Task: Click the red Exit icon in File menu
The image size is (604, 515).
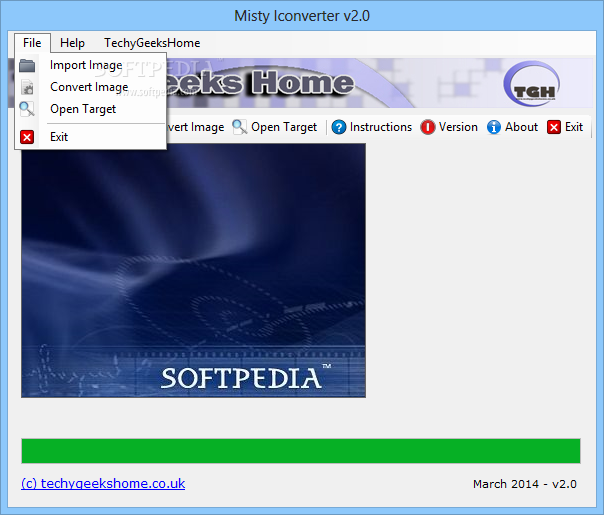Action: [x=27, y=137]
